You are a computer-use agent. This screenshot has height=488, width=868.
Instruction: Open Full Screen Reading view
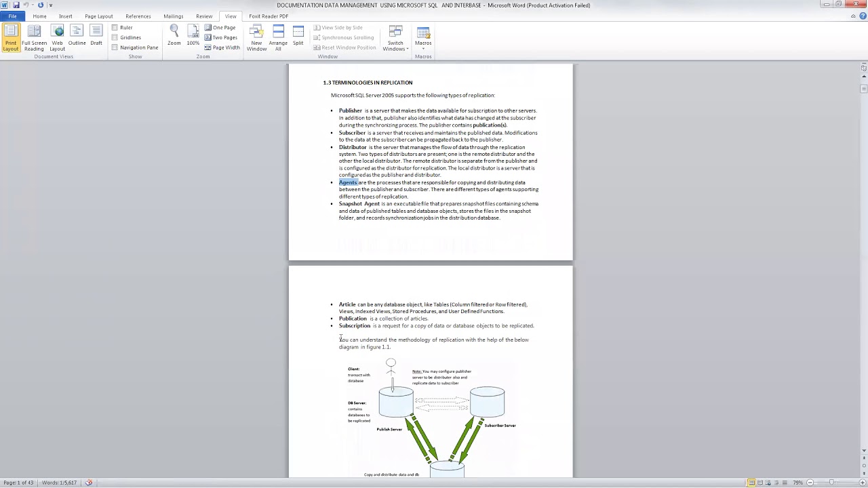[x=34, y=38]
